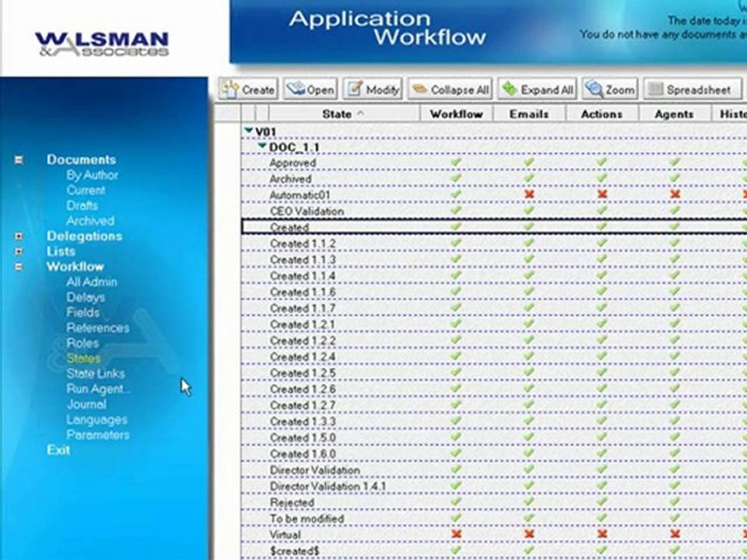Click Rejected Emails green check

(529, 502)
